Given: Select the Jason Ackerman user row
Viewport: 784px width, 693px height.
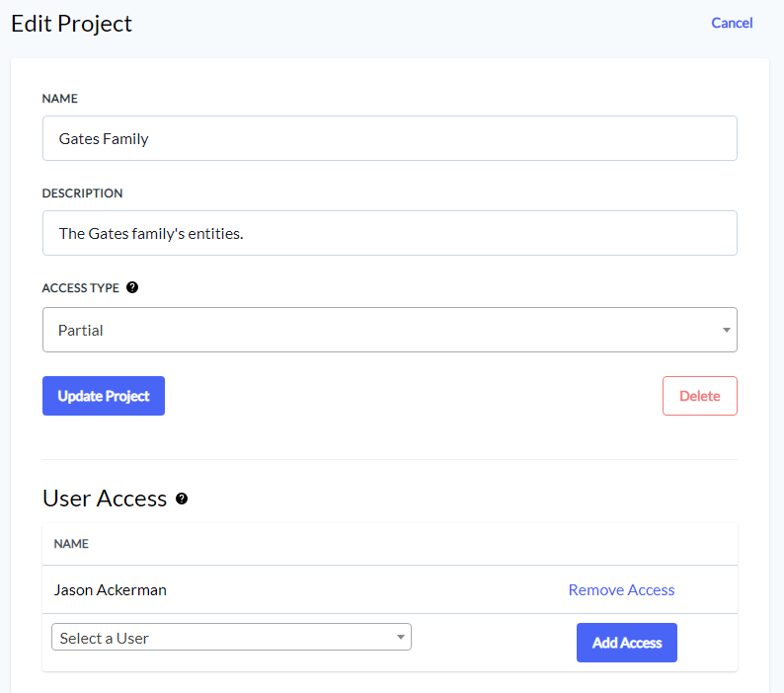Looking at the screenshot, I should pos(111,590).
